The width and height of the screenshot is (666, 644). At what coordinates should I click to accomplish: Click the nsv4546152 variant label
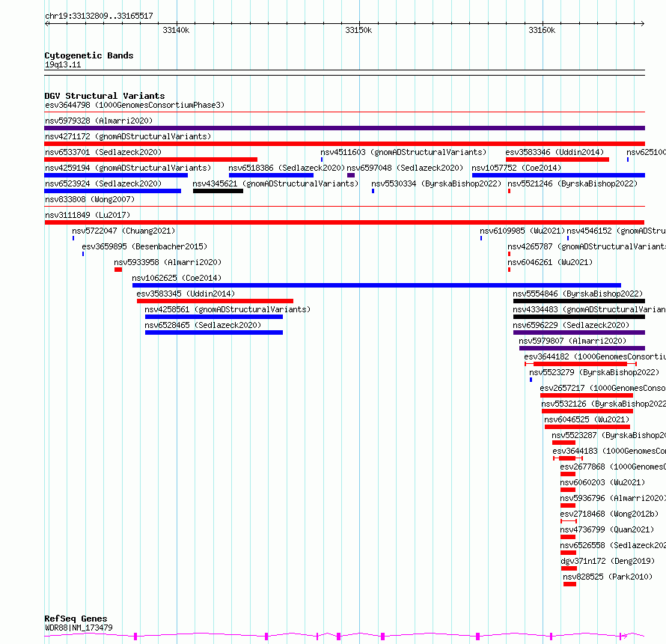click(x=616, y=231)
